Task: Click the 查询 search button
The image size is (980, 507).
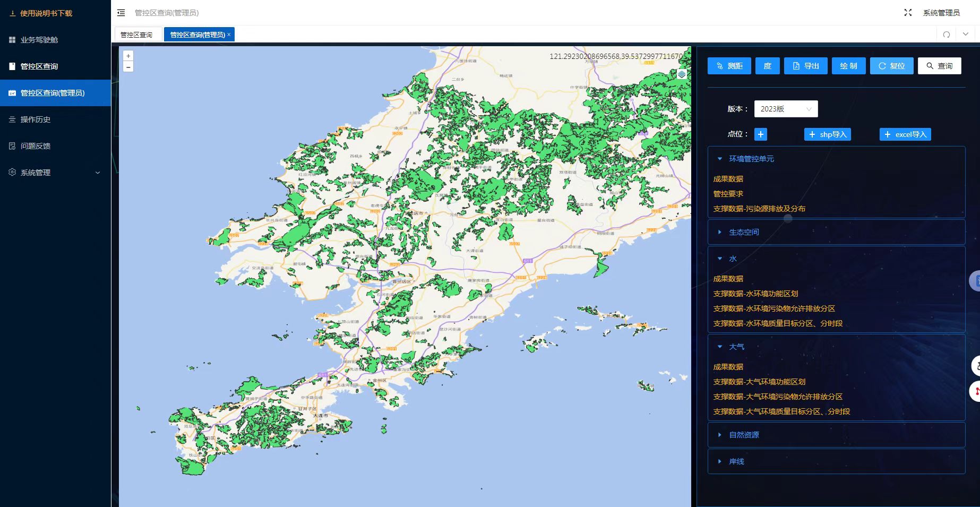Action: click(939, 66)
